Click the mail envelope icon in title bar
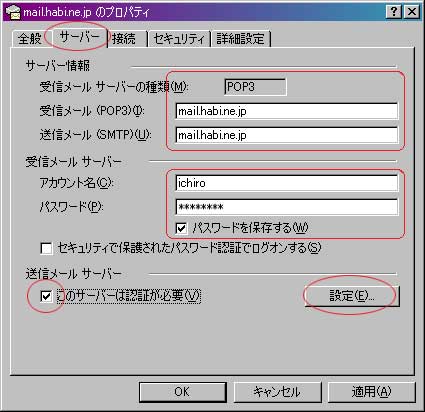 click(x=13, y=12)
